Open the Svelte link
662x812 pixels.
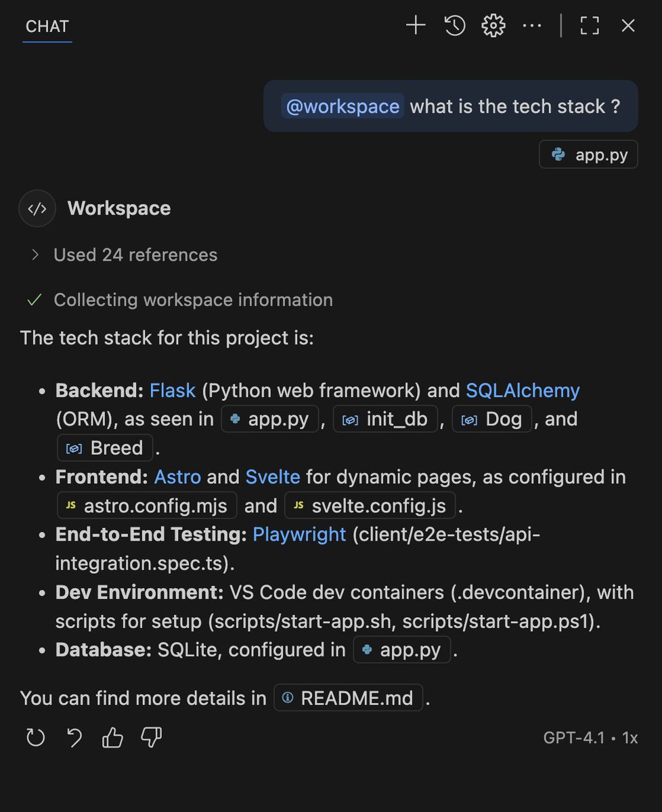[273, 477]
